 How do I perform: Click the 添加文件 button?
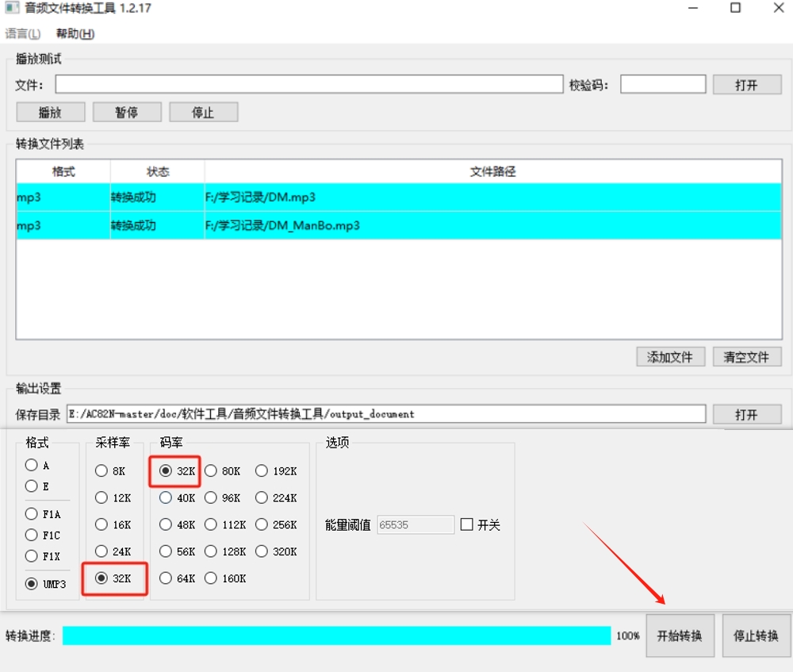[670, 357]
